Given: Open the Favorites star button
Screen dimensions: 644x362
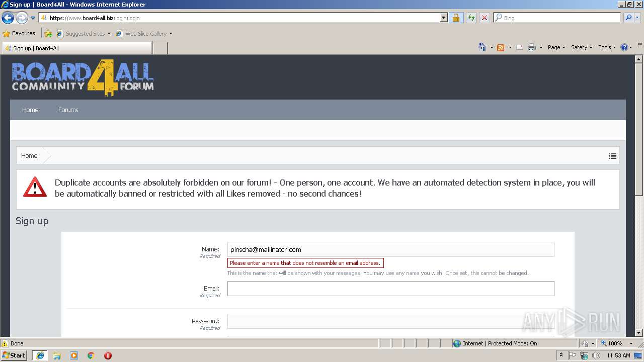Looking at the screenshot, I should pyautogui.click(x=19, y=33).
